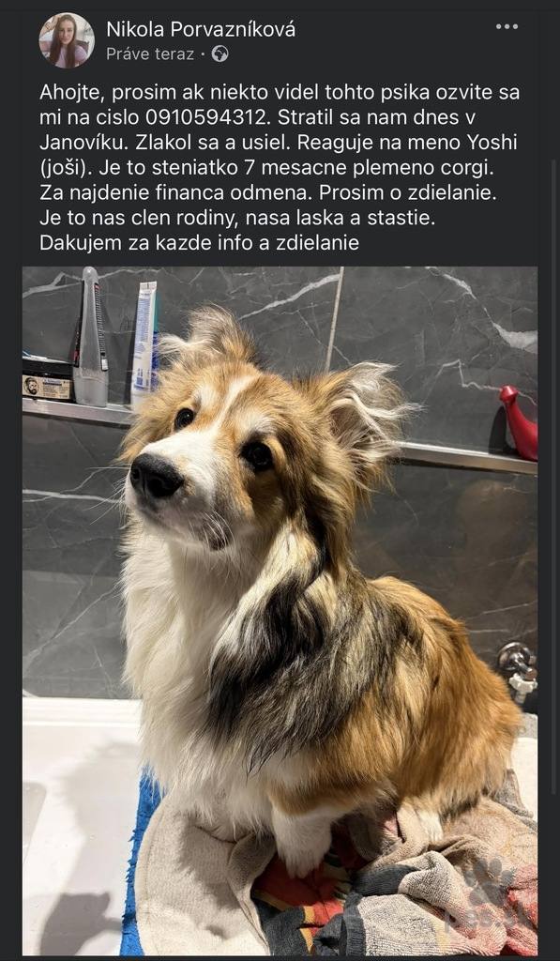The image size is (560, 961).
Task: Click the globe public-audience icon
Action: (x=219, y=53)
